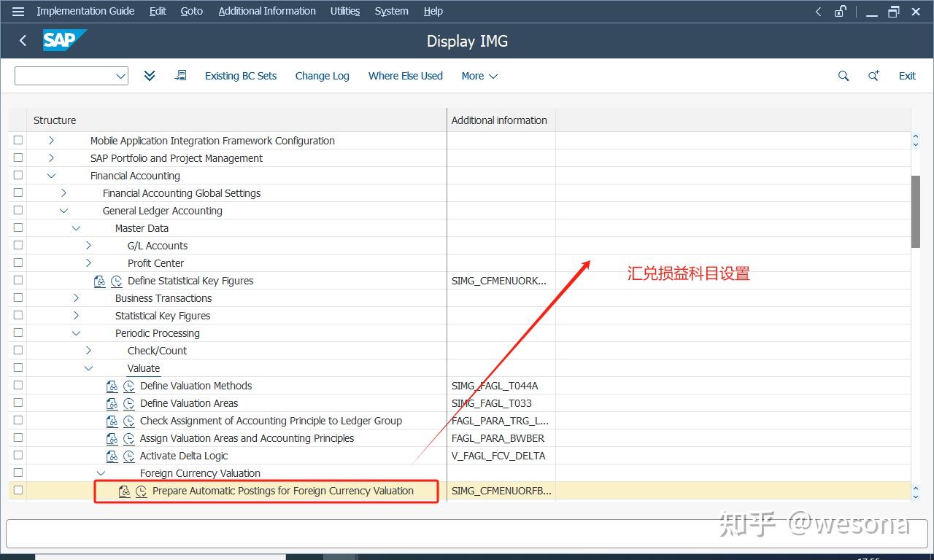Collapse the Foreign Currency Valuation node
934x560 pixels.
tap(101, 473)
